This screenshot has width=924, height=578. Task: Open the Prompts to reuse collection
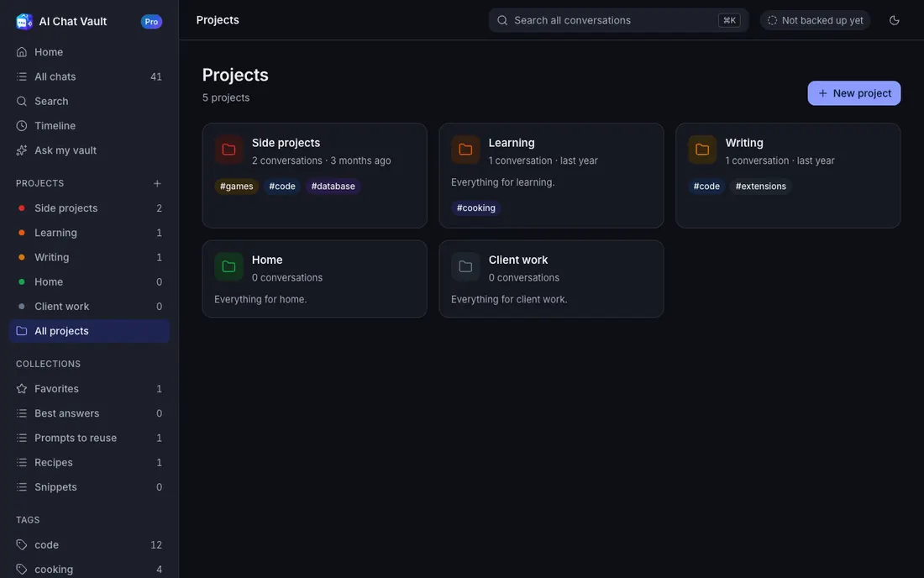89,438
